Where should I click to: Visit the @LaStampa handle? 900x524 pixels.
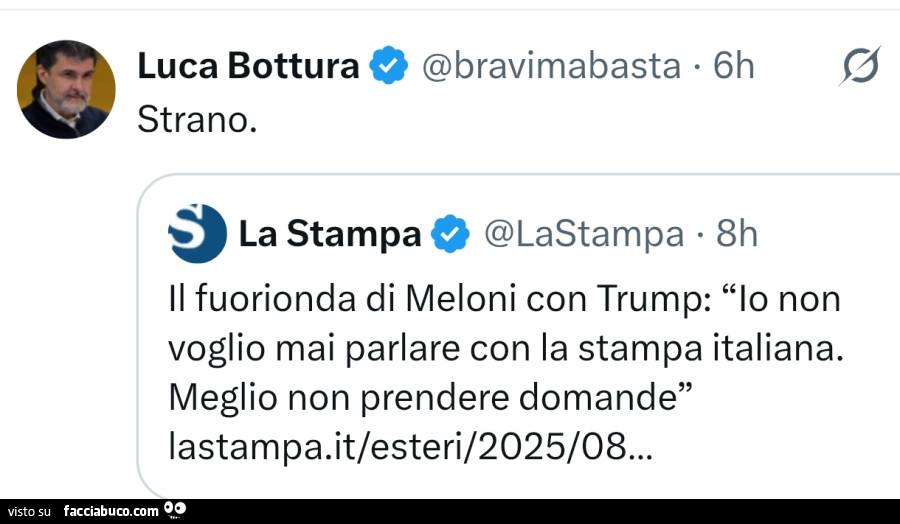584,234
